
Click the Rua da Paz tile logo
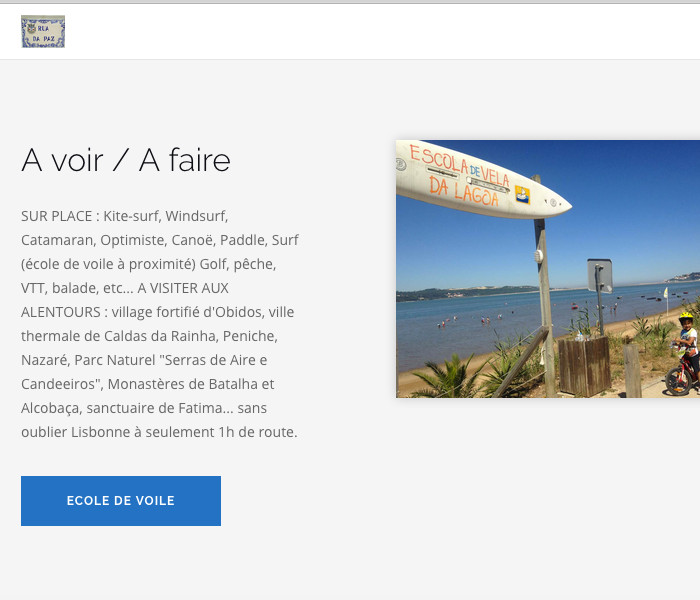click(x=43, y=31)
